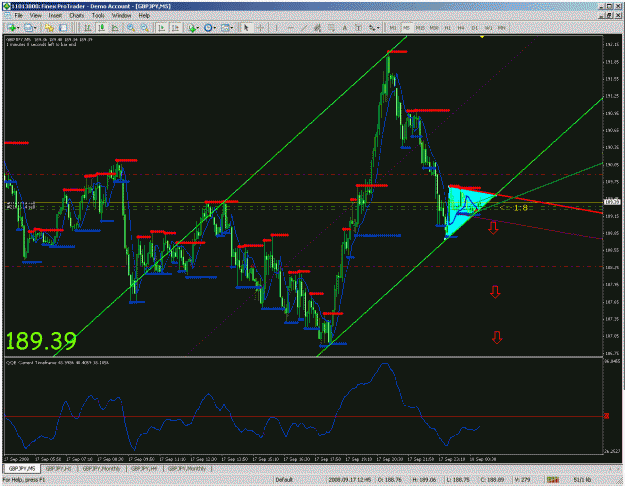Switch to W1 timeframe

pyautogui.click(x=488, y=28)
